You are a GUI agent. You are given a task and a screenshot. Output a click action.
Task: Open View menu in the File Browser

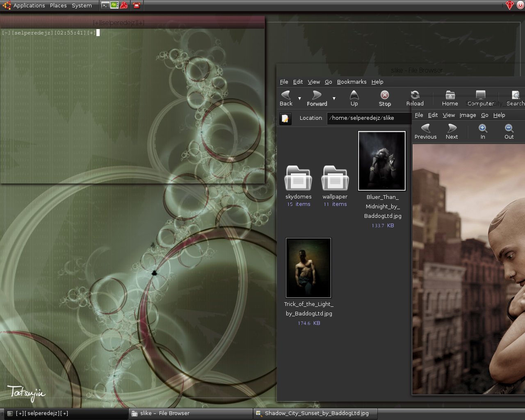pos(314,82)
